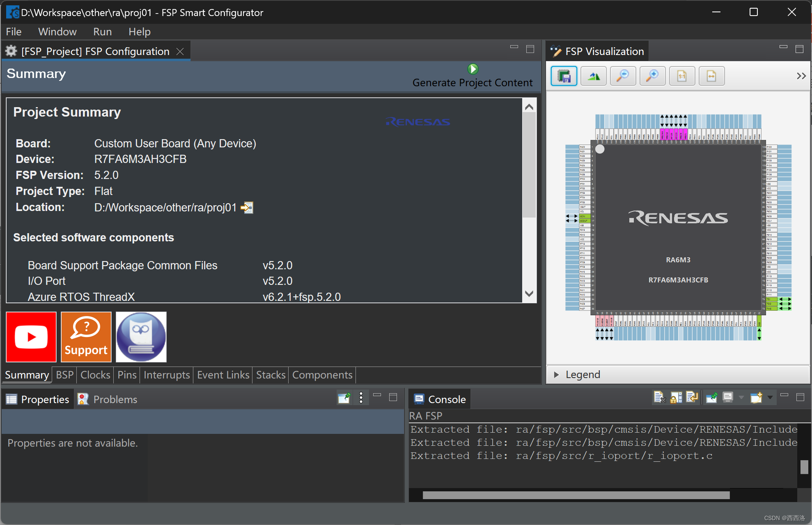Viewport: 812px width, 525px height.
Task: Open the Window menu
Action: click(x=57, y=32)
